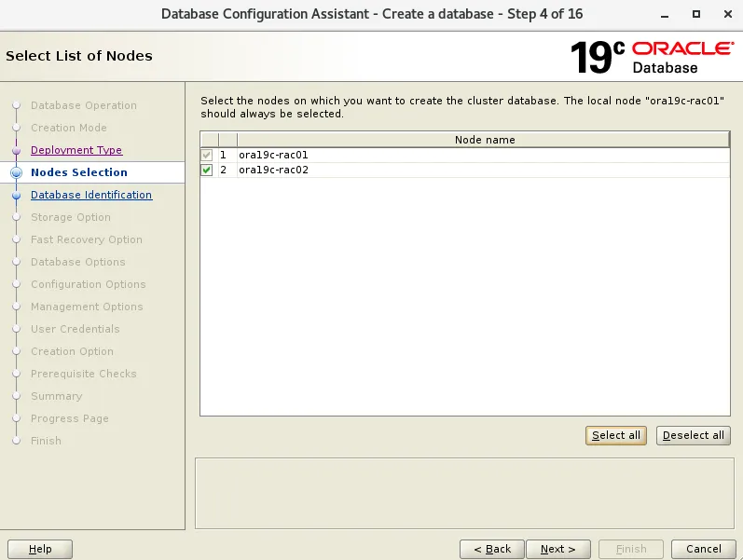Select node name ora19c-rac02 row text
The height and width of the screenshot is (560, 743).
tap(273, 170)
